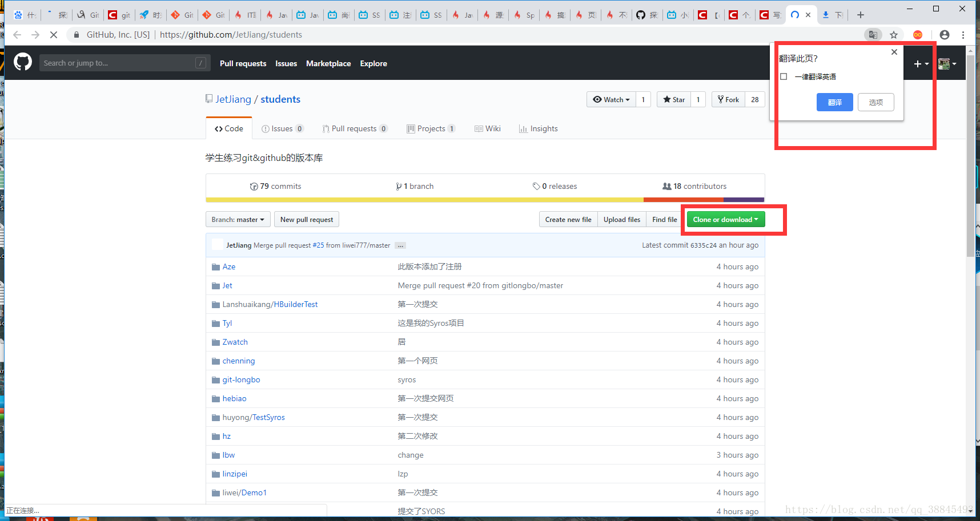Open Issues in top navigation

coord(286,63)
